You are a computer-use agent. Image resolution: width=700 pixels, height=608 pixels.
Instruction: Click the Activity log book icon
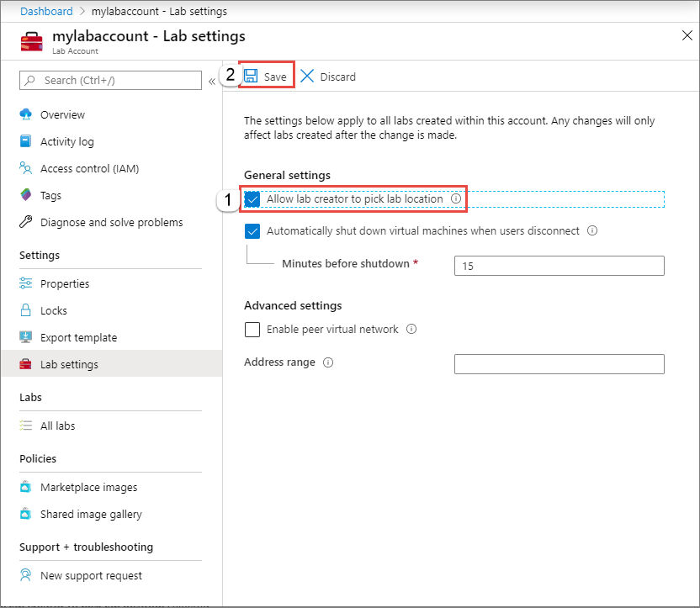[x=26, y=141]
